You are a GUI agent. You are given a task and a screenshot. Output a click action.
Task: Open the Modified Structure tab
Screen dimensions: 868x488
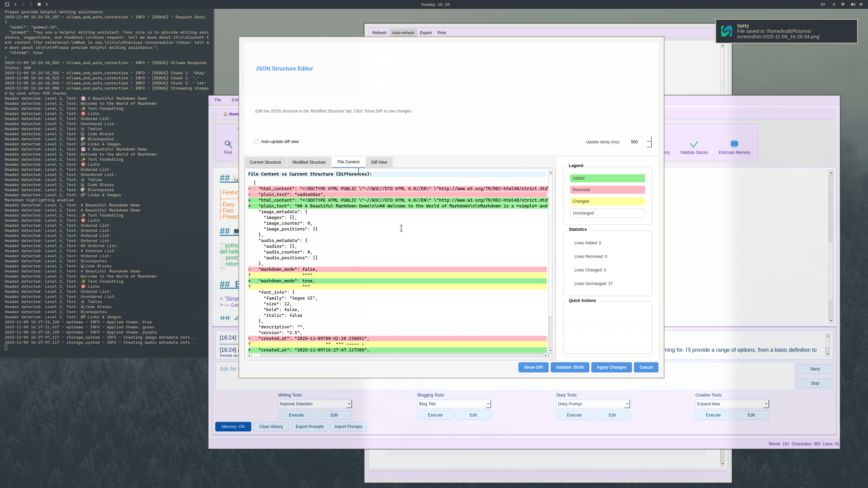(x=309, y=162)
